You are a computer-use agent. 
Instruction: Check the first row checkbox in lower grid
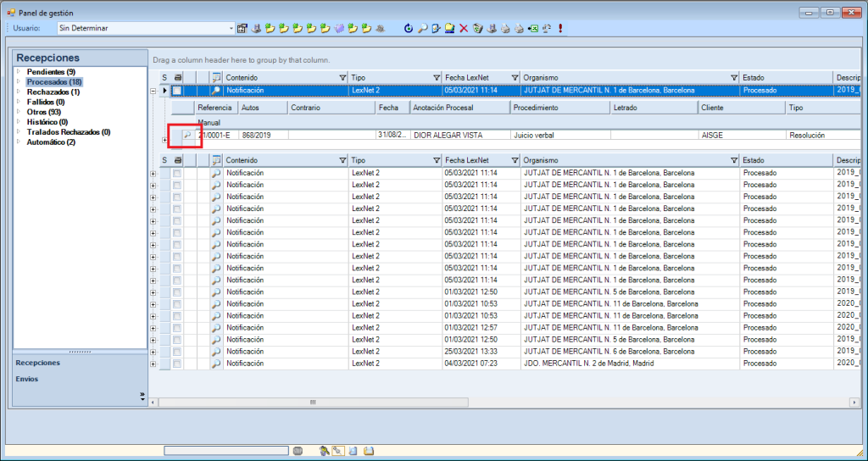pos(177,173)
